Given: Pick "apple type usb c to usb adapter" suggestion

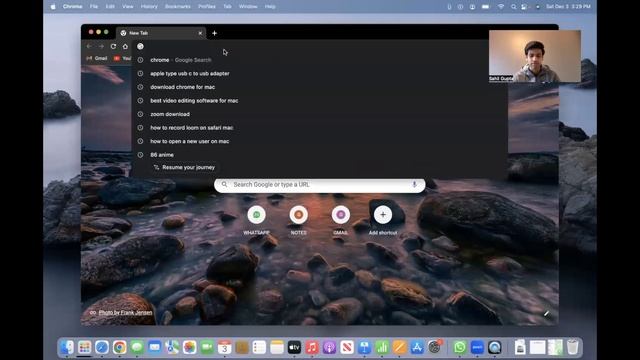Looking at the screenshot, I should (319, 73).
